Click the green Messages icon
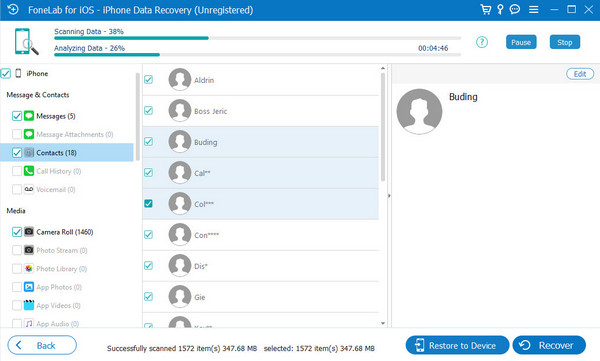 tap(29, 116)
